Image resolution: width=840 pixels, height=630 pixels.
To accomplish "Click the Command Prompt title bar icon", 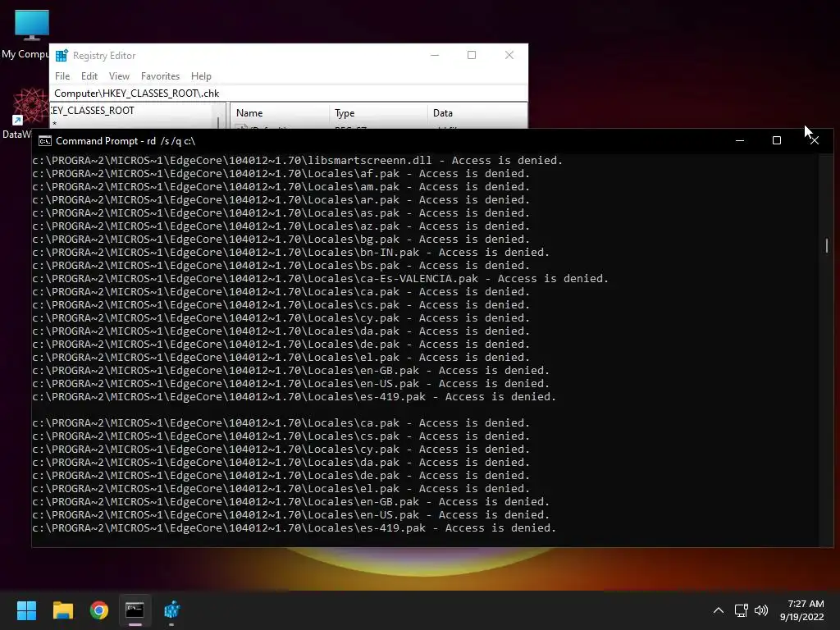I will (x=45, y=141).
